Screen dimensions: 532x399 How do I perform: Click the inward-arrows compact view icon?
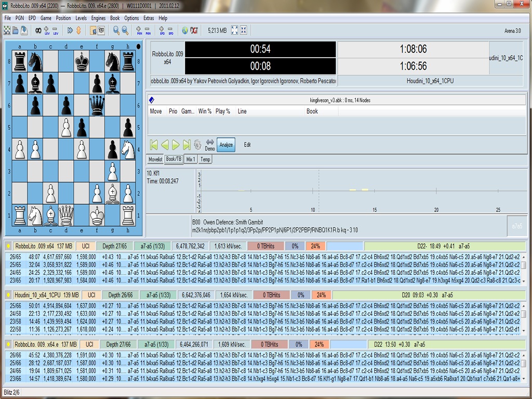(244, 30)
